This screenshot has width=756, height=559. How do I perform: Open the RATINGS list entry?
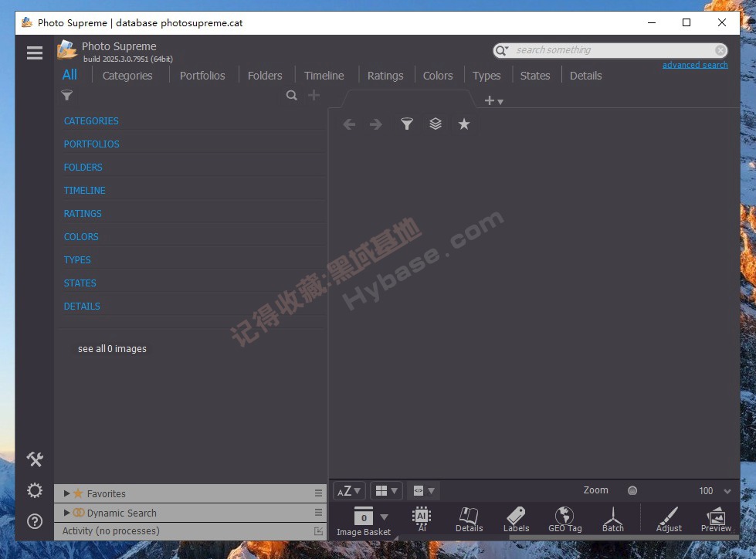(83, 213)
